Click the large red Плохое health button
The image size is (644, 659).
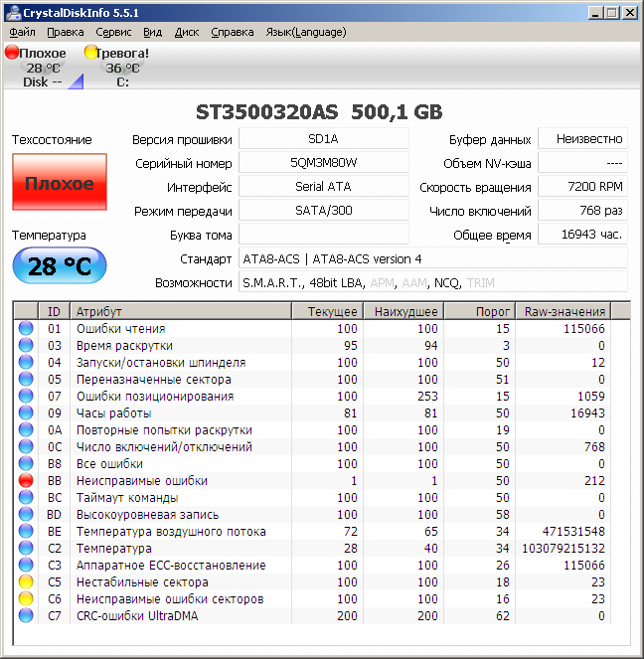[60, 182]
